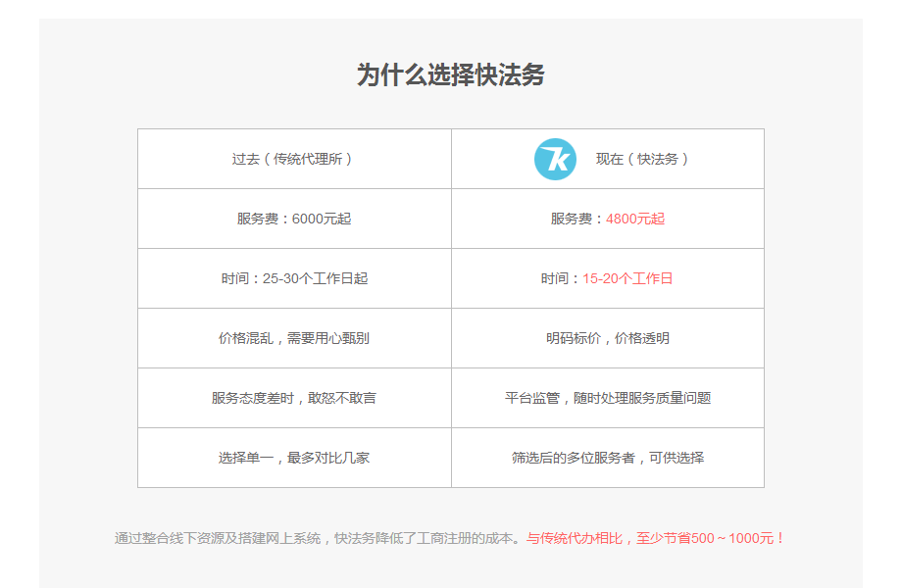Click the 过去（传统代理所）header cell

(x=294, y=159)
